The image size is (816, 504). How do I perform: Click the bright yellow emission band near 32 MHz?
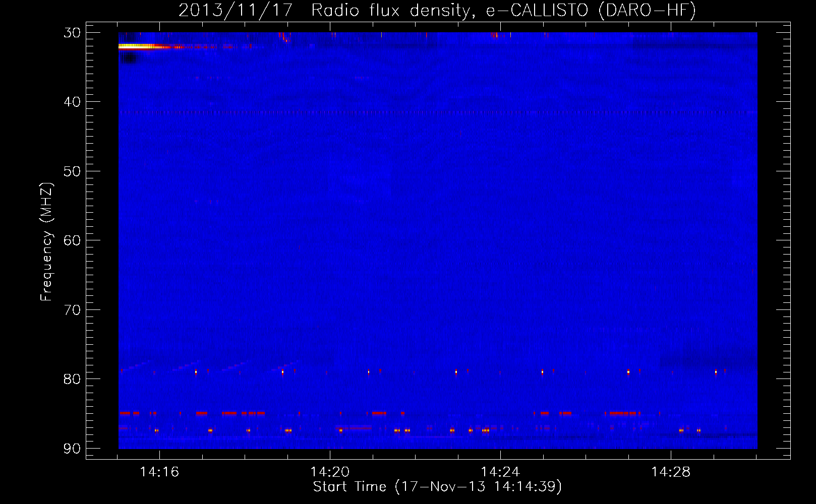coord(144,46)
